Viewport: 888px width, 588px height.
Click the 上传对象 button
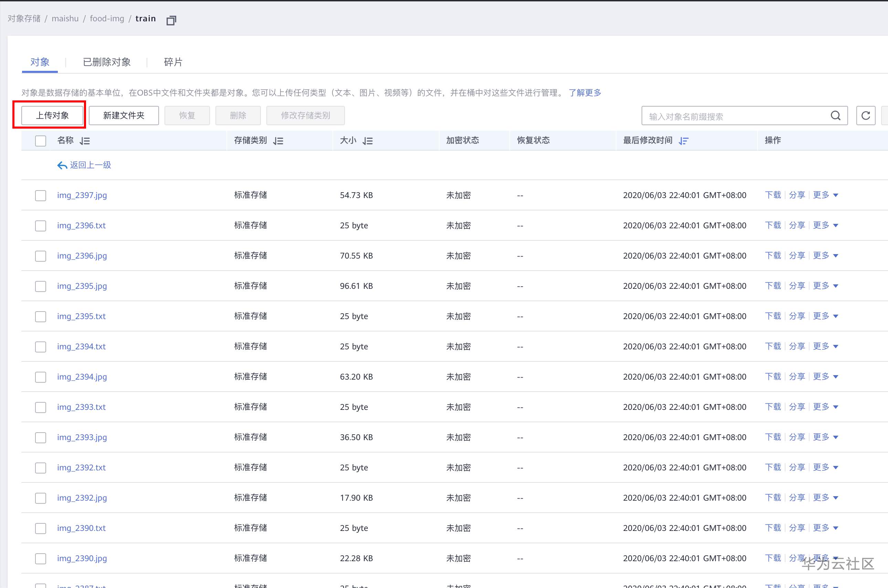(53, 116)
